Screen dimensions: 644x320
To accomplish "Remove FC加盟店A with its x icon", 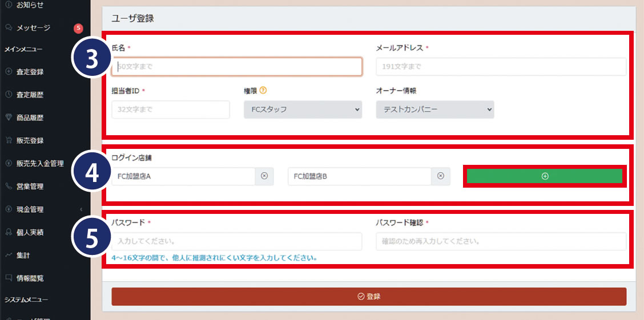I will tap(264, 177).
